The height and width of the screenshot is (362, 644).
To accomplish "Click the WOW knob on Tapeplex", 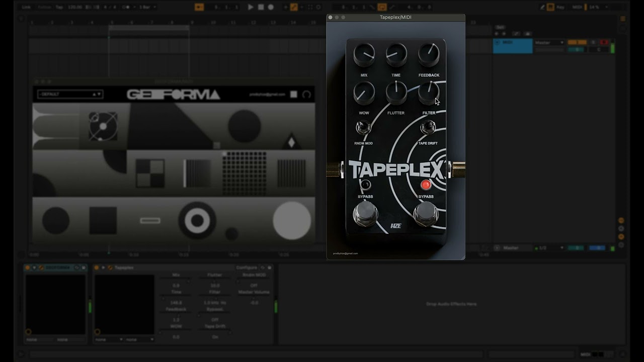I will point(364,93).
